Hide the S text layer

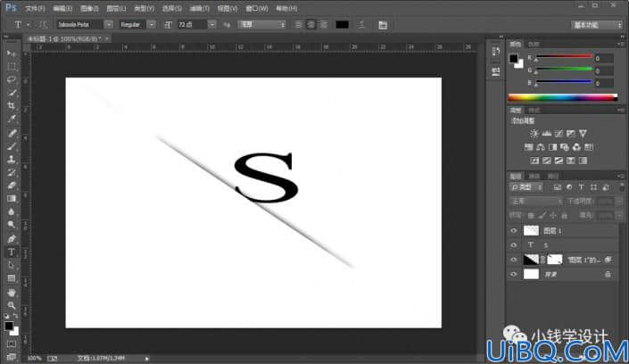pyautogui.click(x=514, y=244)
